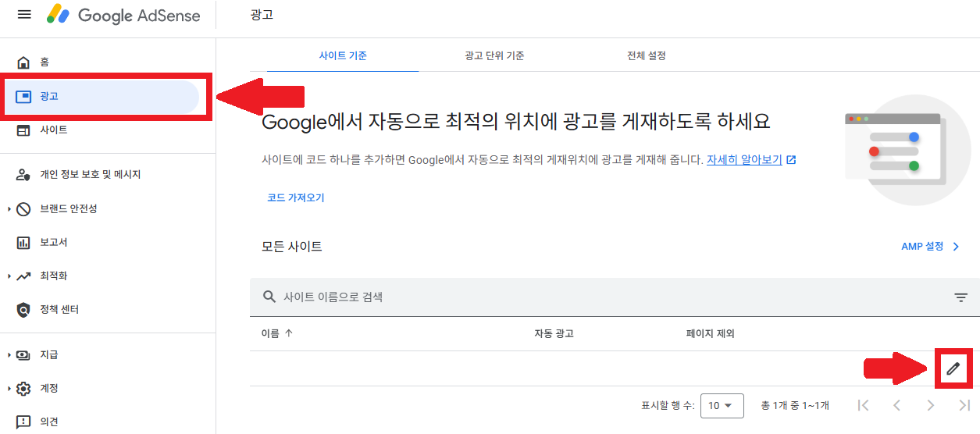Switch to the 사이트 기준 tab
The image size is (980, 434).
click(343, 55)
